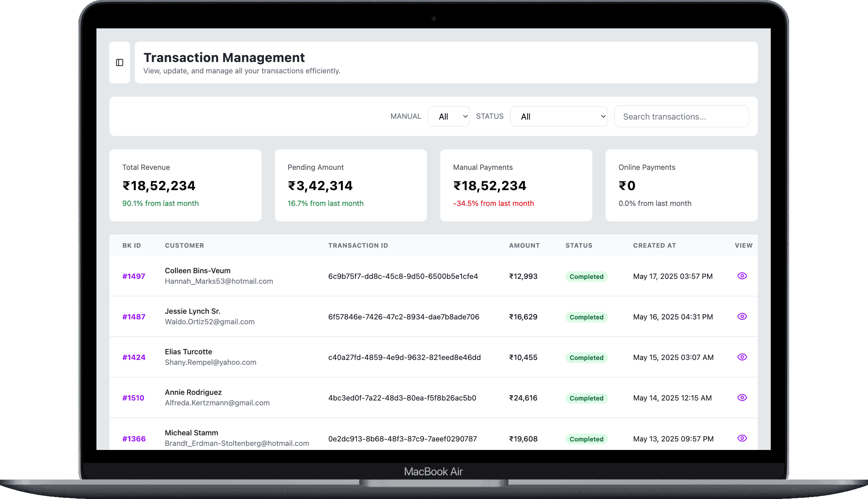The height and width of the screenshot is (499, 868).
Task: Click the view eye icon for Annie Rodriguez
Action: [x=742, y=398]
